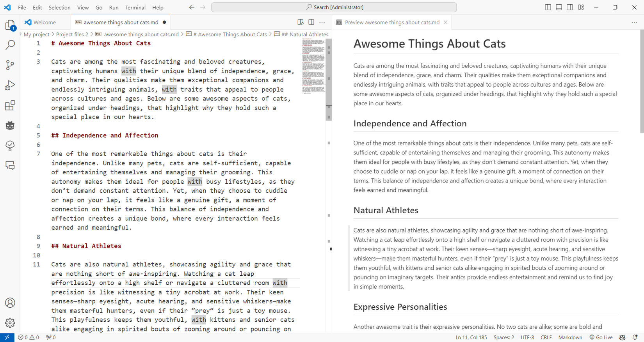
Task: Toggle the bottom panel layout button
Action: [x=559, y=7]
